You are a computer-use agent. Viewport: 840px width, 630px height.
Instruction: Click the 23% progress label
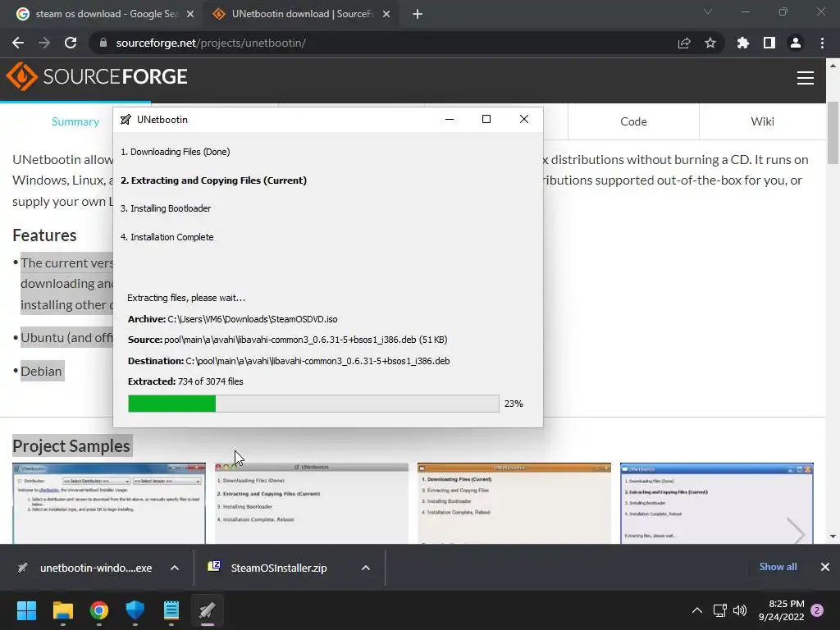coord(514,404)
